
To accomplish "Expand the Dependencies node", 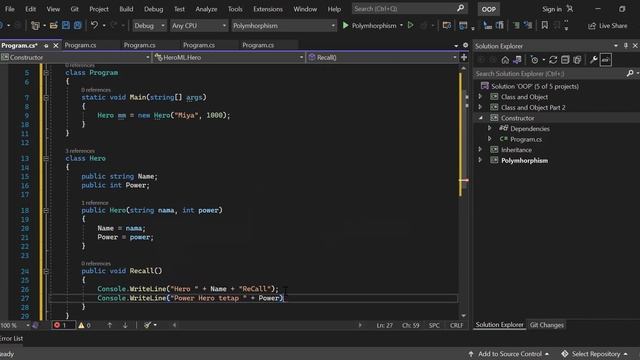I will [x=489, y=129].
